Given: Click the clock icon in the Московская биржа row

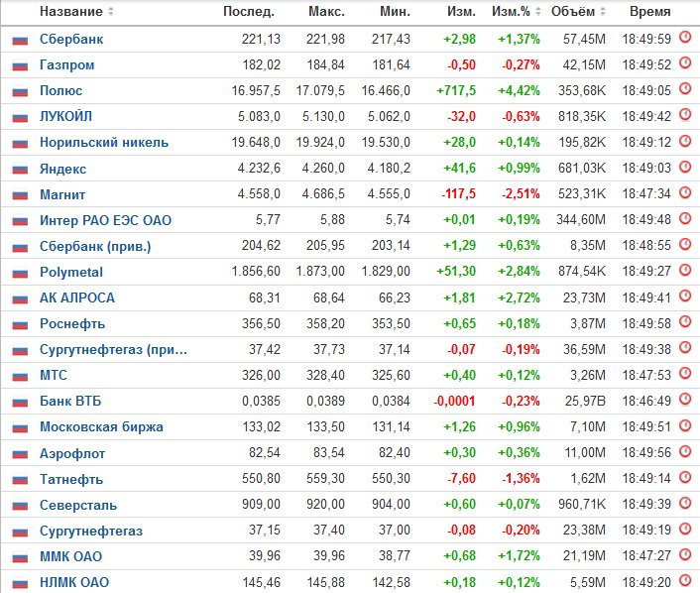Looking at the screenshot, I should [685, 425].
